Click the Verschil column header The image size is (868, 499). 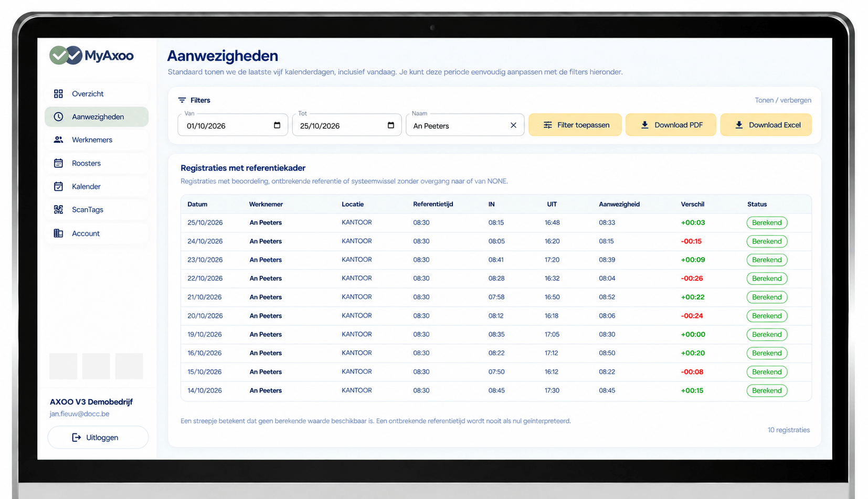(x=693, y=204)
